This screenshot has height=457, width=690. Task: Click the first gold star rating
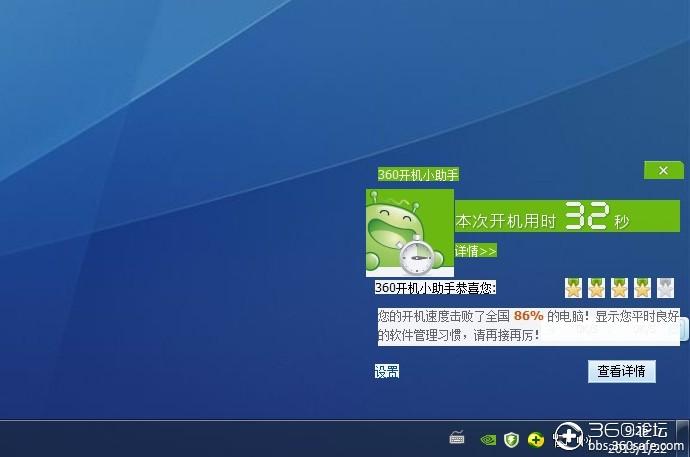[x=573, y=288]
